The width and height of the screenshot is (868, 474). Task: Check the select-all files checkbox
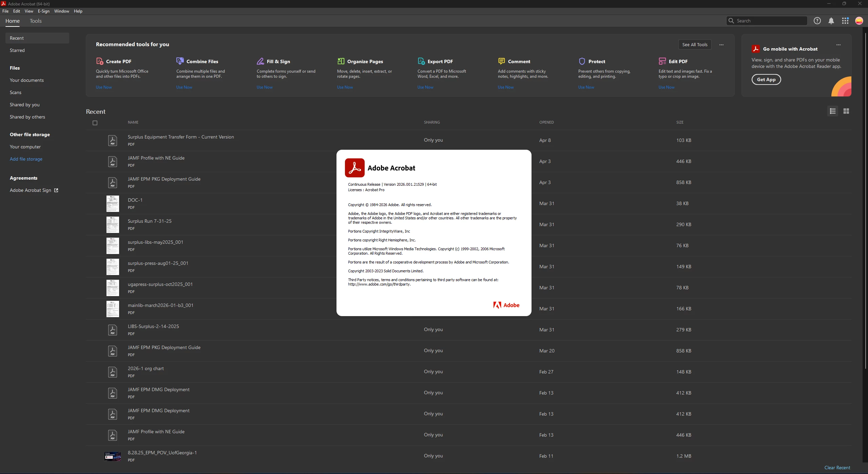tap(95, 123)
